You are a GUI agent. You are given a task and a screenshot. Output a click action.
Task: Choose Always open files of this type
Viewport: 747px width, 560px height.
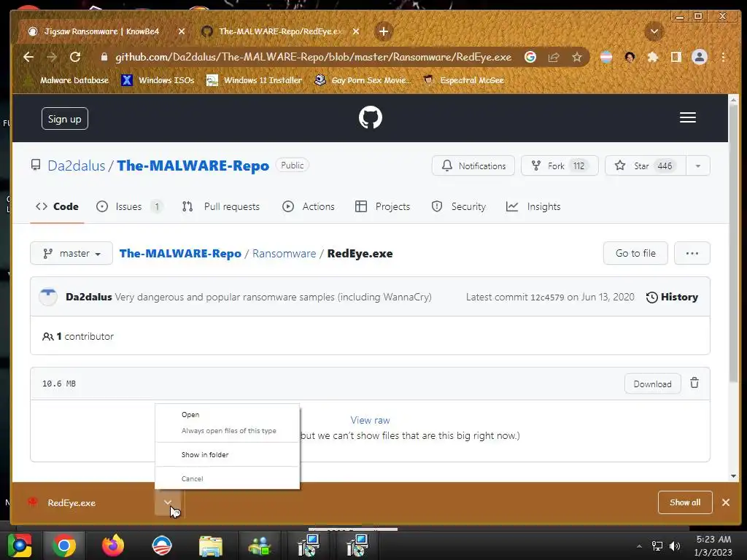228,430
